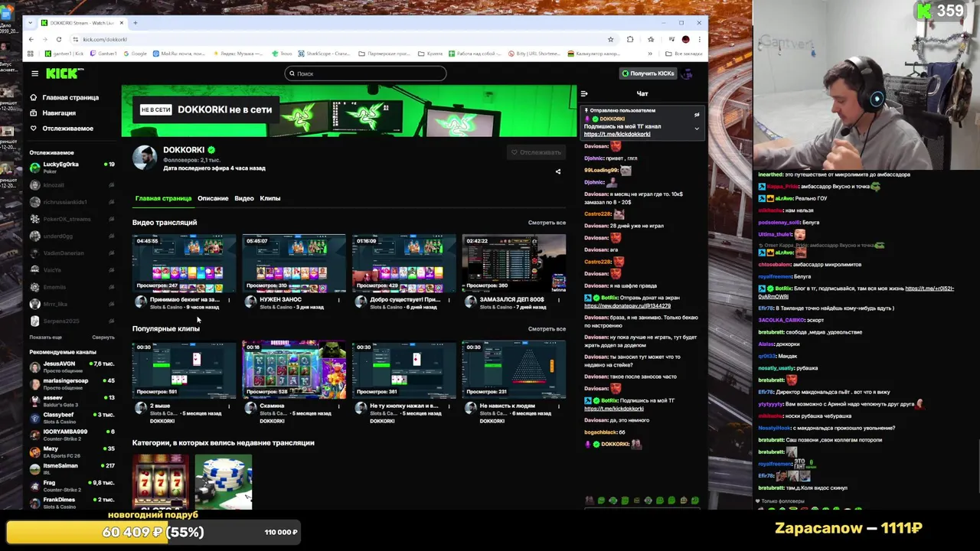This screenshot has height=551, width=980.
Task: Click the KICK logo
Action: [64, 73]
